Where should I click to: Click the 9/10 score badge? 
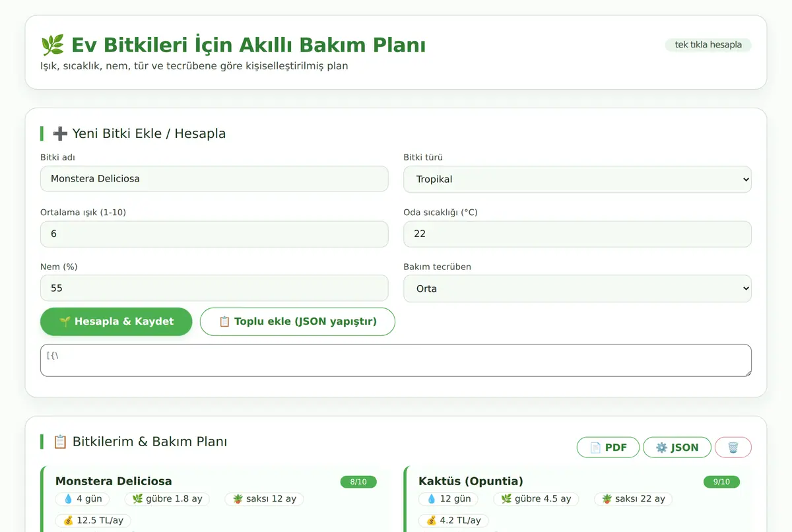pos(721,482)
